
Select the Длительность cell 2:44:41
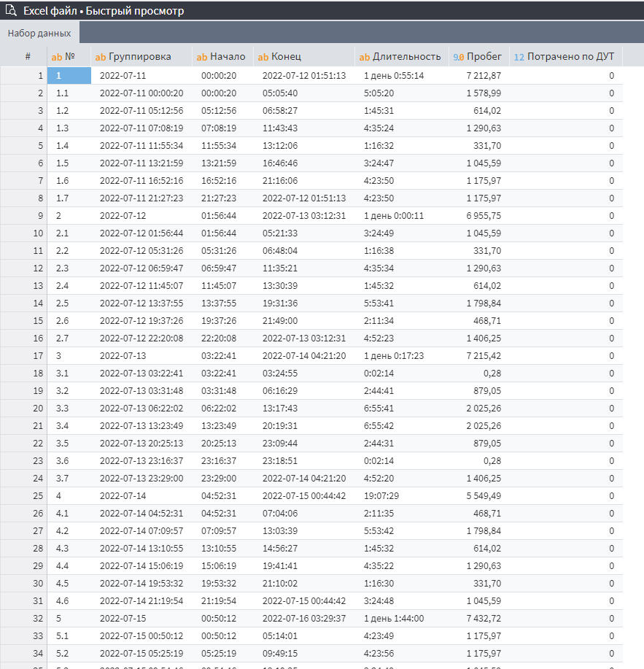[x=379, y=390]
